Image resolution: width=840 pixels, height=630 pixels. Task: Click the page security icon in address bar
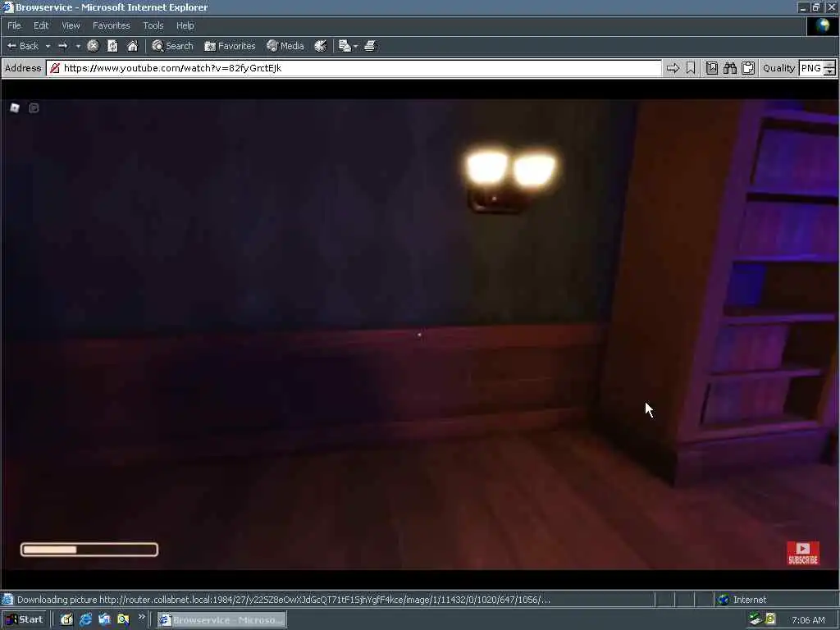click(x=55, y=68)
